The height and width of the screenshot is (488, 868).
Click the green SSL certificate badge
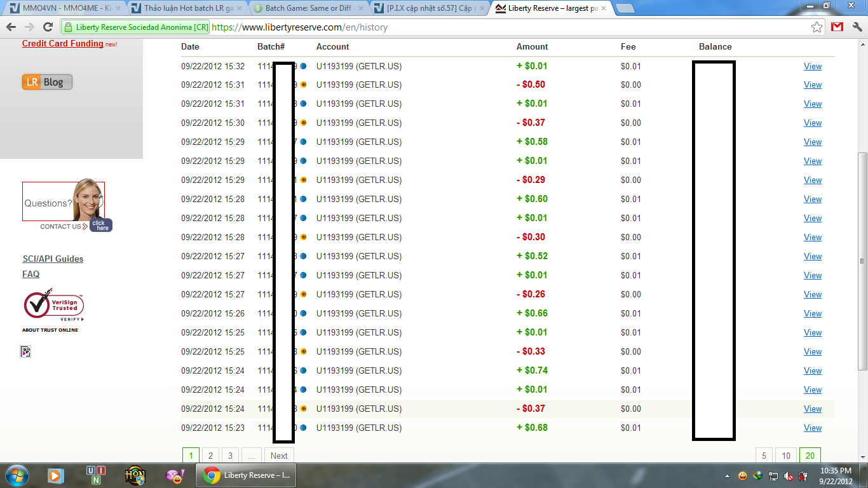[135, 27]
